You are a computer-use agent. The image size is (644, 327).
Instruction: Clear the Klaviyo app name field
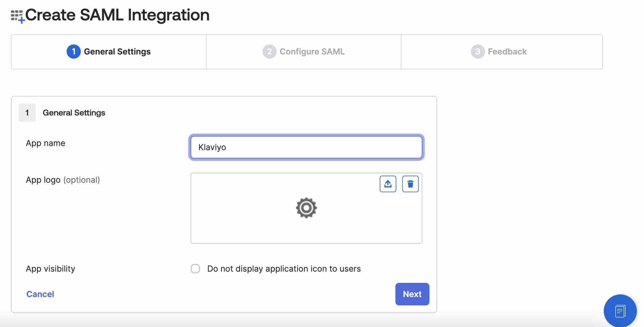pyautogui.click(x=306, y=147)
